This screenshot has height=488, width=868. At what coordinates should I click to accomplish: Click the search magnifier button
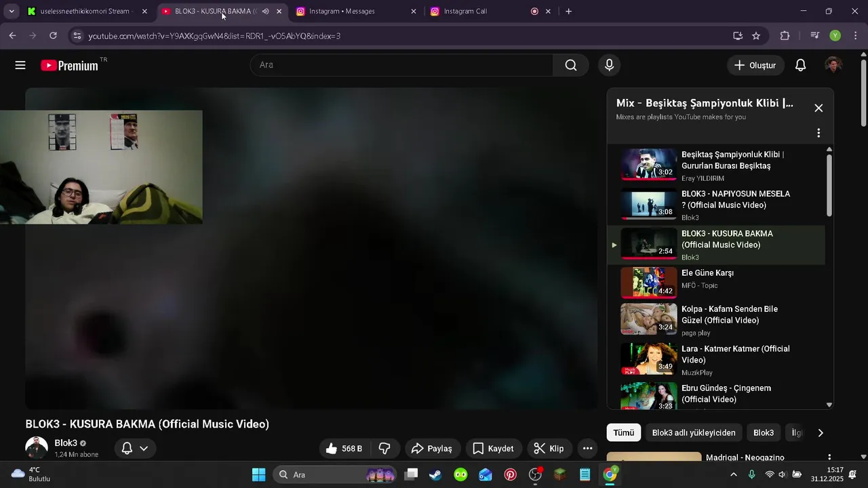pos(571,65)
